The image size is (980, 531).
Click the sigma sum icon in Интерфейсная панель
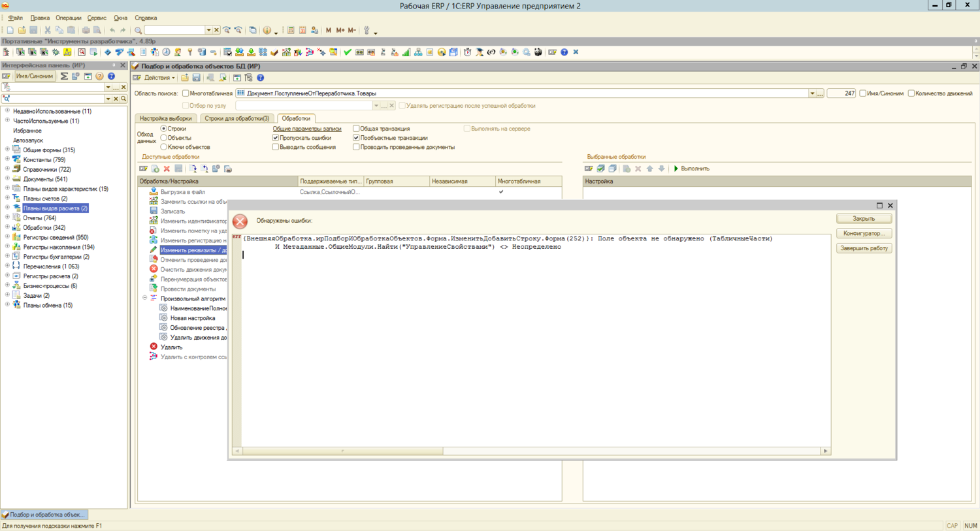coord(64,76)
